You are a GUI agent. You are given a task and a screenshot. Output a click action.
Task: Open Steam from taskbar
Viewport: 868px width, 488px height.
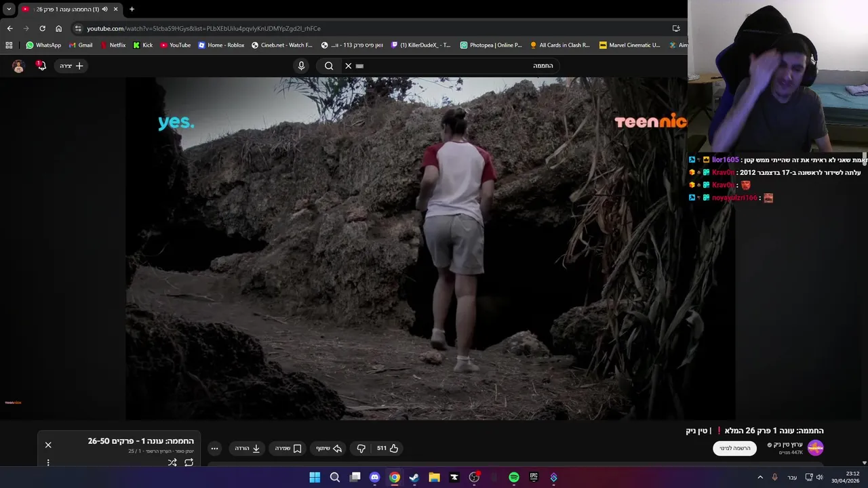pyautogui.click(x=414, y=477)
